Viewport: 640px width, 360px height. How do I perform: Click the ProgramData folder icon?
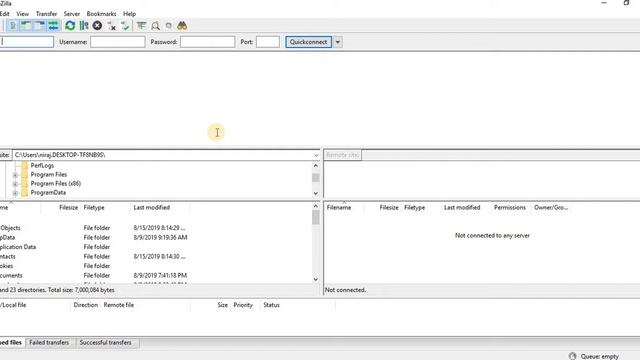click(x=24, y=193)
